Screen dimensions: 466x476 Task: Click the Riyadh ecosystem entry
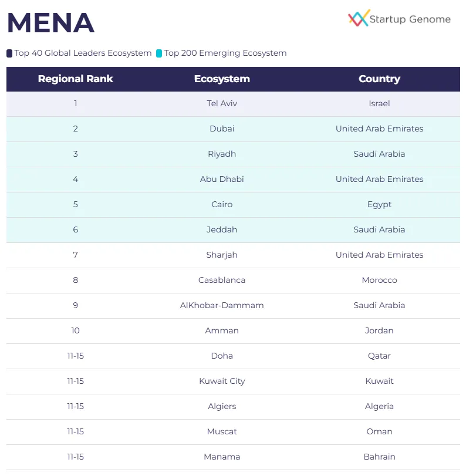222,154
